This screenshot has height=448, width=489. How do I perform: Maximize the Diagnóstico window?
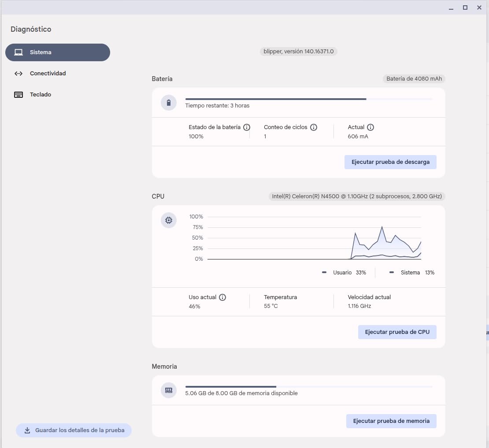click(x=465, y=7)
